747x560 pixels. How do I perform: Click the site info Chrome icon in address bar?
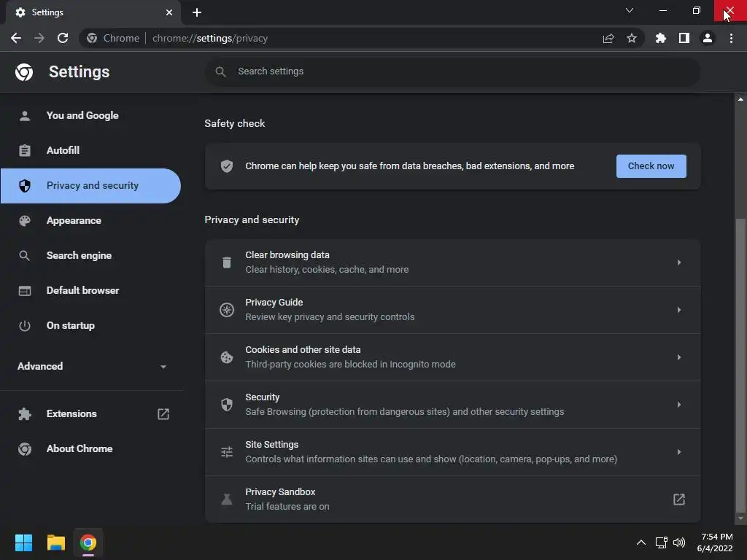(92, 38)
